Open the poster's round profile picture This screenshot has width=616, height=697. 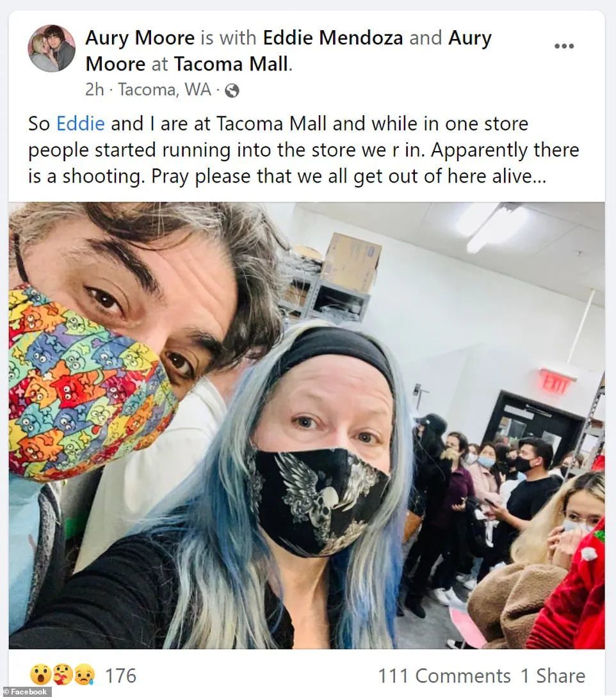click(x=52, y=49)
